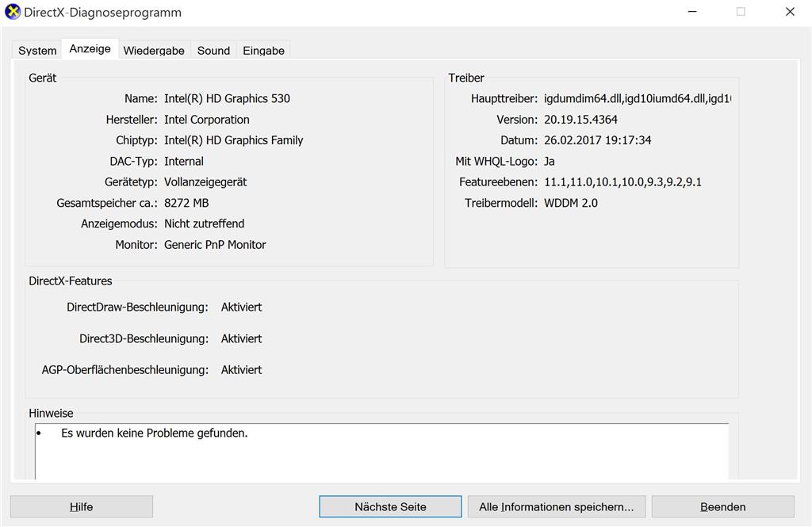Click the Featureebenen value 11.1,11.0,10.1
812x527 pixels.
pyautogui.click(x=622, y=182)
